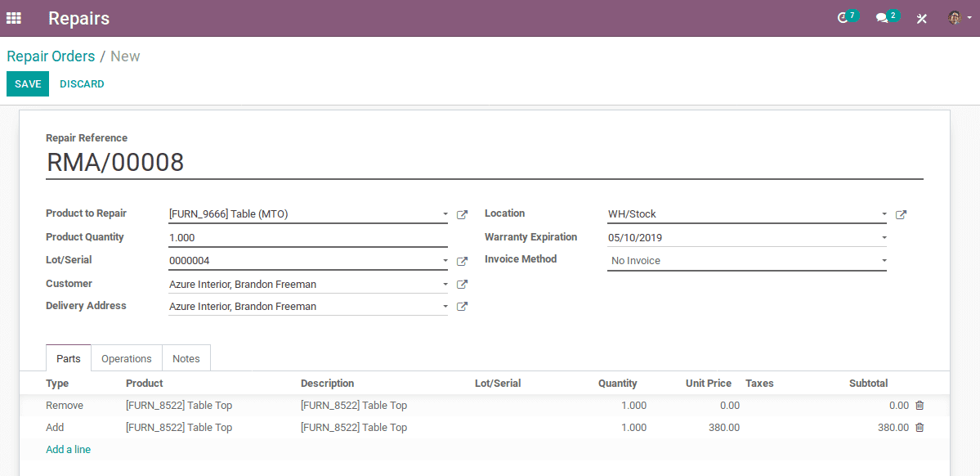This screenshot has width=980, height=476.
Task: Delete the Add Table Top line
Action: [x=920, y=428]
